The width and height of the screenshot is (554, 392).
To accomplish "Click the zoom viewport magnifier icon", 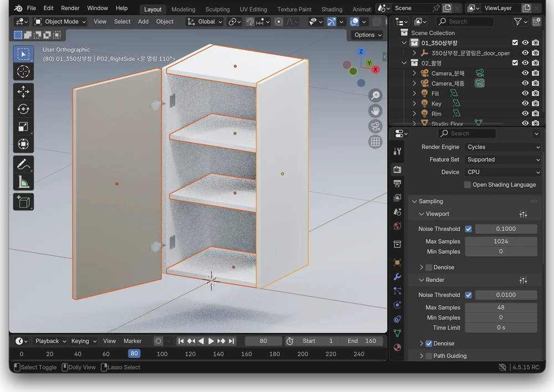I will pyautogui.click(x=375, y=95).
